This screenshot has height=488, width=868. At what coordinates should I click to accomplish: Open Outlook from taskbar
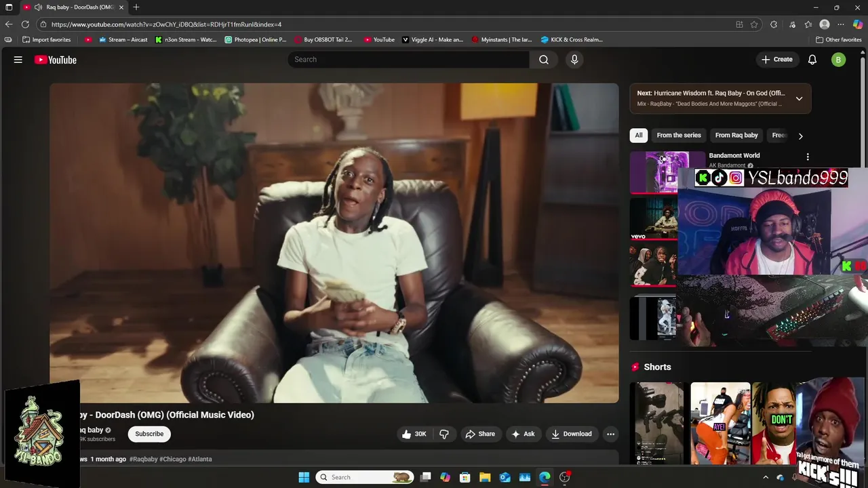point(505,477)
